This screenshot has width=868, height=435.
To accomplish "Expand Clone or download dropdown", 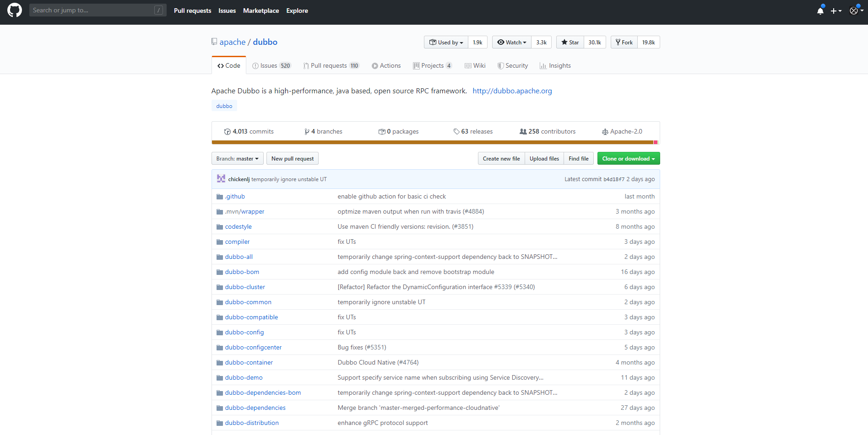I will pos(629,159).
